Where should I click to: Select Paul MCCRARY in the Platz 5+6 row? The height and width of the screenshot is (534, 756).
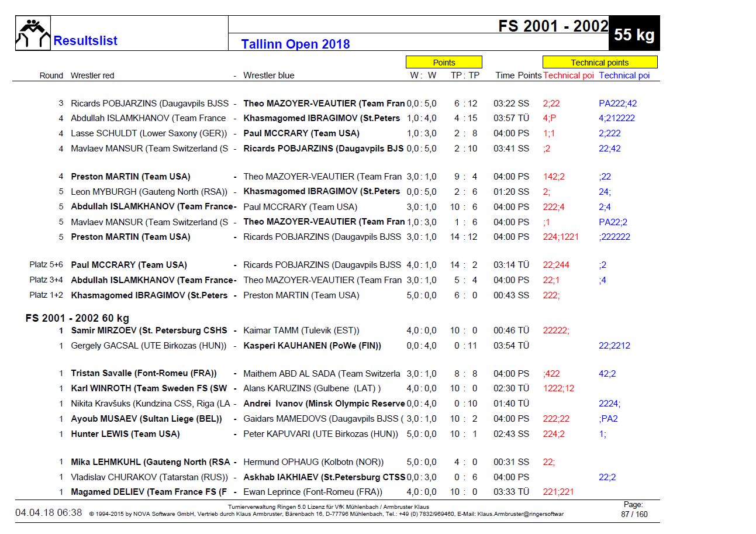point(129,265)
